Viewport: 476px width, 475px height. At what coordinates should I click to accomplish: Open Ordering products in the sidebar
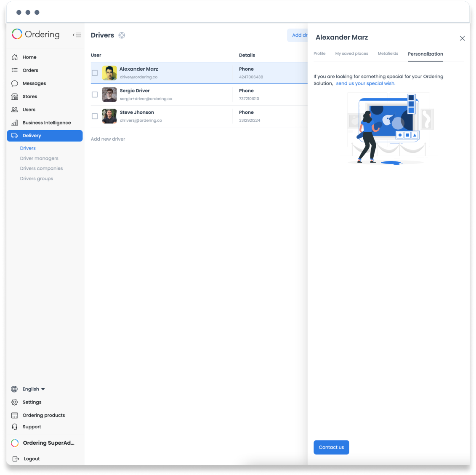(45, 415)
